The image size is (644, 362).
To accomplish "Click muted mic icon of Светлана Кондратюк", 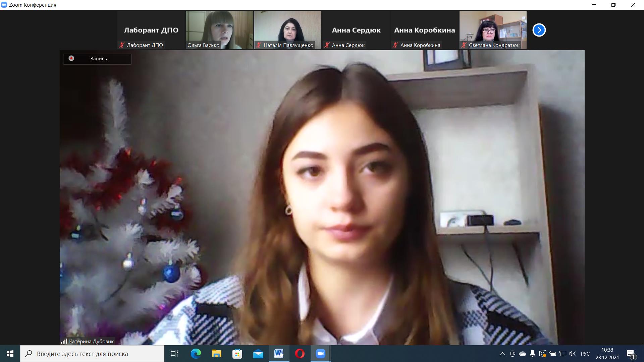I will pos(464,45).
